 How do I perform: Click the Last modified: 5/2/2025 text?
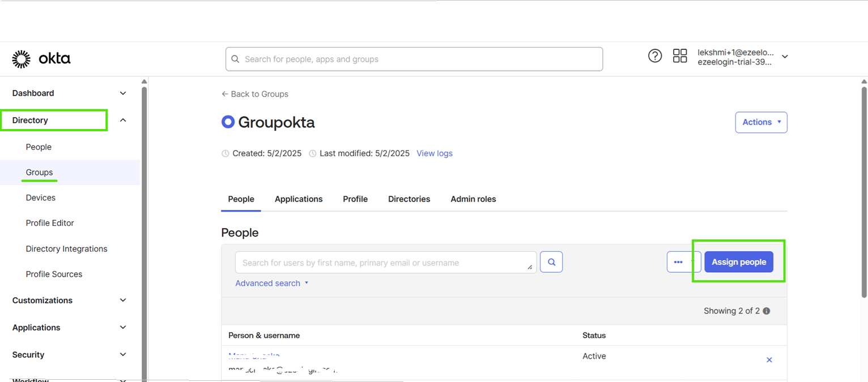(364, 153)
